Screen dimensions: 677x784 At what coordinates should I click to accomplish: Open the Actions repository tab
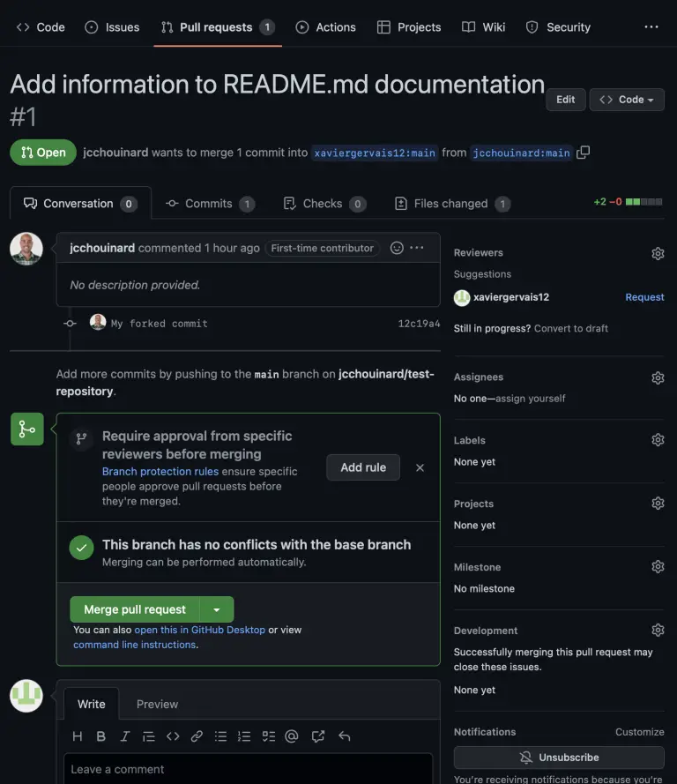pos(326,27)
